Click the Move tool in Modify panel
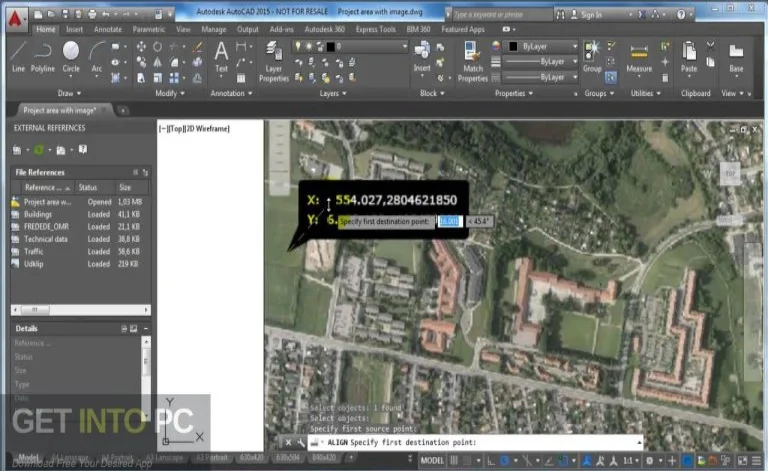 click(x=141, y=47)
